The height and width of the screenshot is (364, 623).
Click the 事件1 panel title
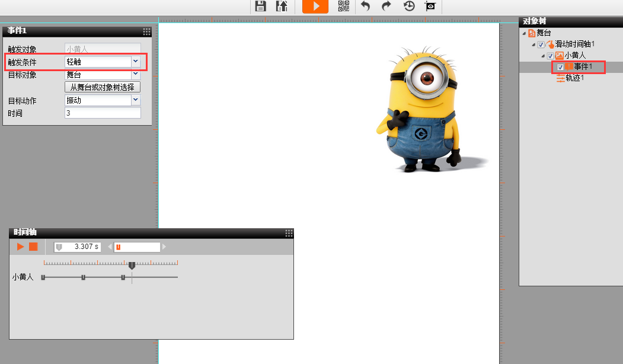tap(17, 31)
